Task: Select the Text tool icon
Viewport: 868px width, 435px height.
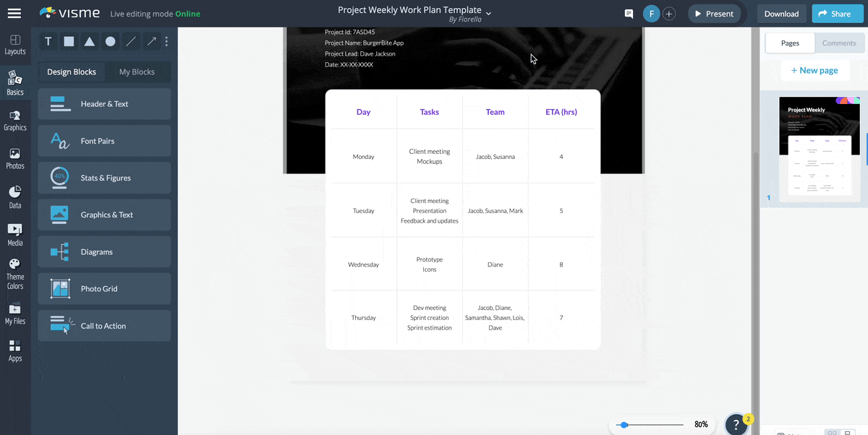Action: point(48,42)
